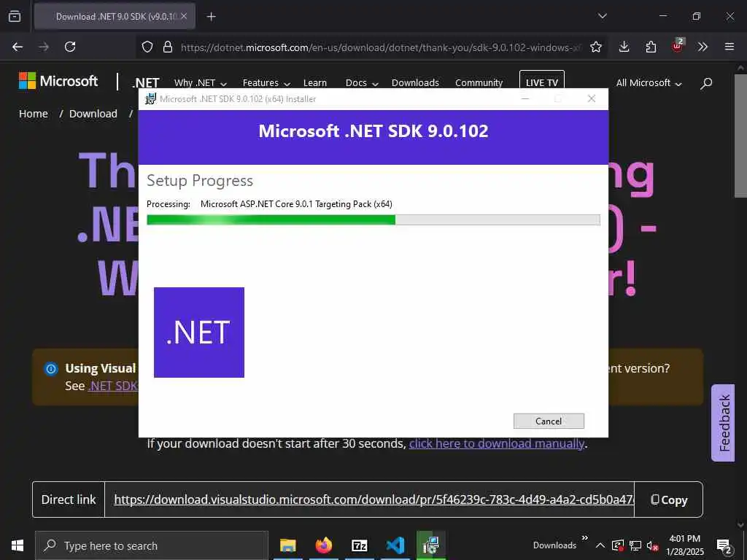
Task: Show hidden system tray icons
Action: (x=600, y=545)
